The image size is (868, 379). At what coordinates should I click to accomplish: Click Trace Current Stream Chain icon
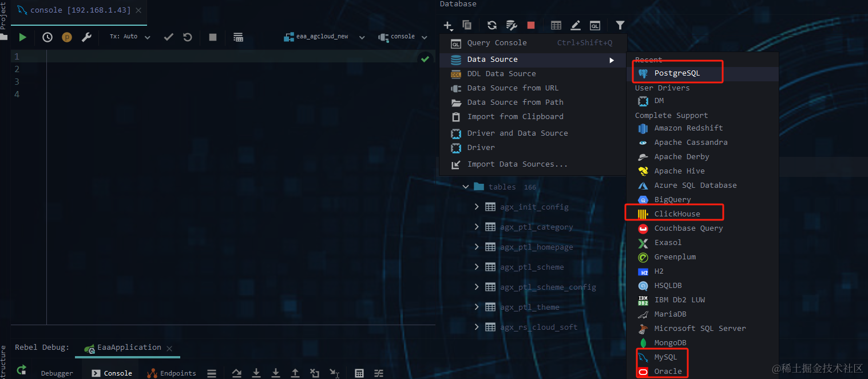point(379,373)
